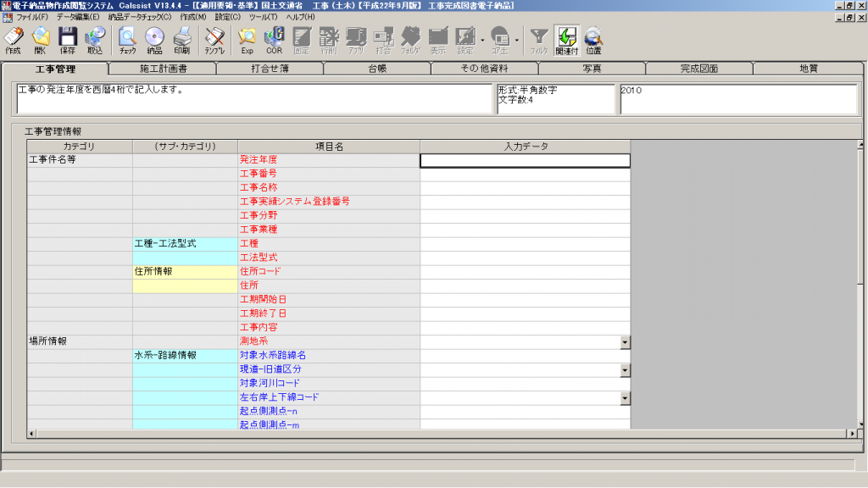
Task: Open the 現道-旧道区分 dropdown list
Action: [x=625, y=370]
